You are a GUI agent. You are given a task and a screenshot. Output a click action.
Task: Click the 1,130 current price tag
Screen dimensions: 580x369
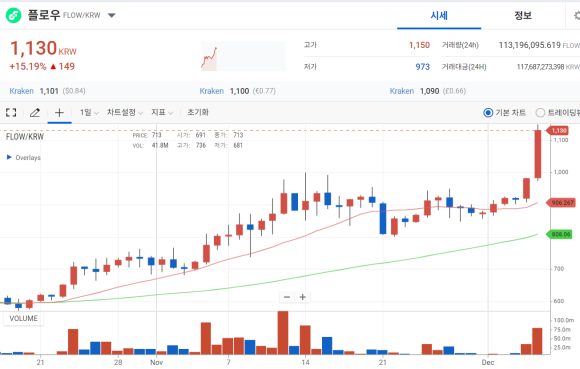pyautogui.click(x=558, y=131)
